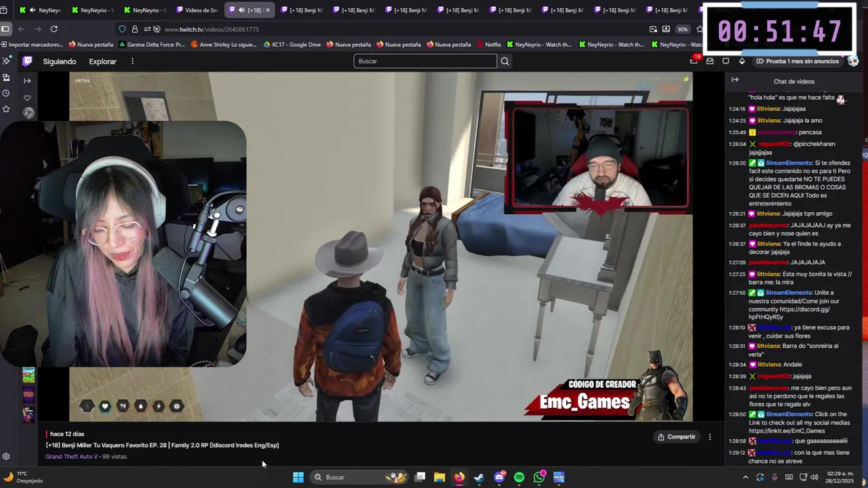Mute the active [+18] tab audio icon
This screenshot has height=488, width=868.
(241, 10)
